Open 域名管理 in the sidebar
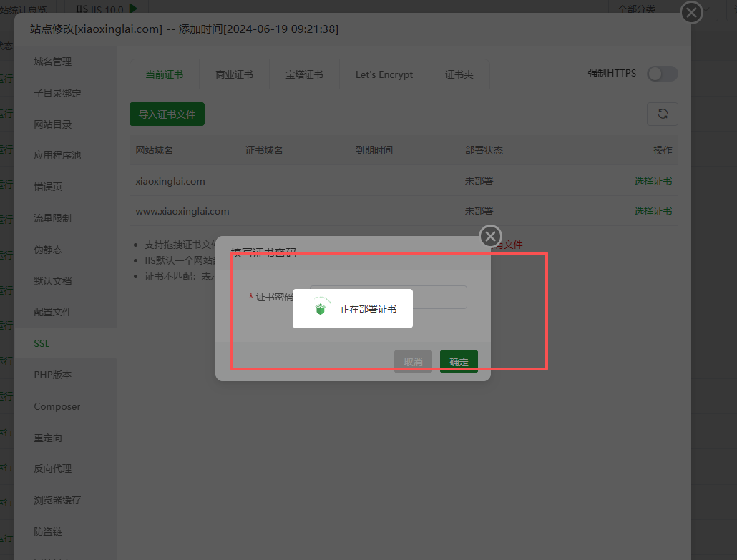737x560 pixels. click(x=53, y=62)
